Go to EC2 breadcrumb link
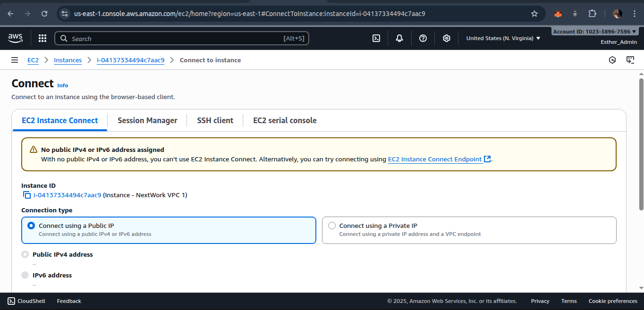Screen dimensions: 644x310 [33, 60]
